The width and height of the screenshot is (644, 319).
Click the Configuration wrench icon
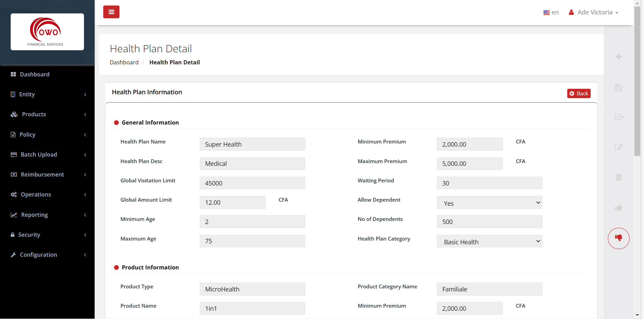coord(13,255)
